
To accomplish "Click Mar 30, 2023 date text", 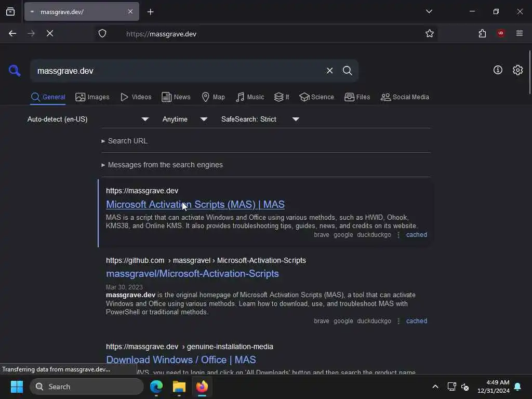I will pos(124,287).
